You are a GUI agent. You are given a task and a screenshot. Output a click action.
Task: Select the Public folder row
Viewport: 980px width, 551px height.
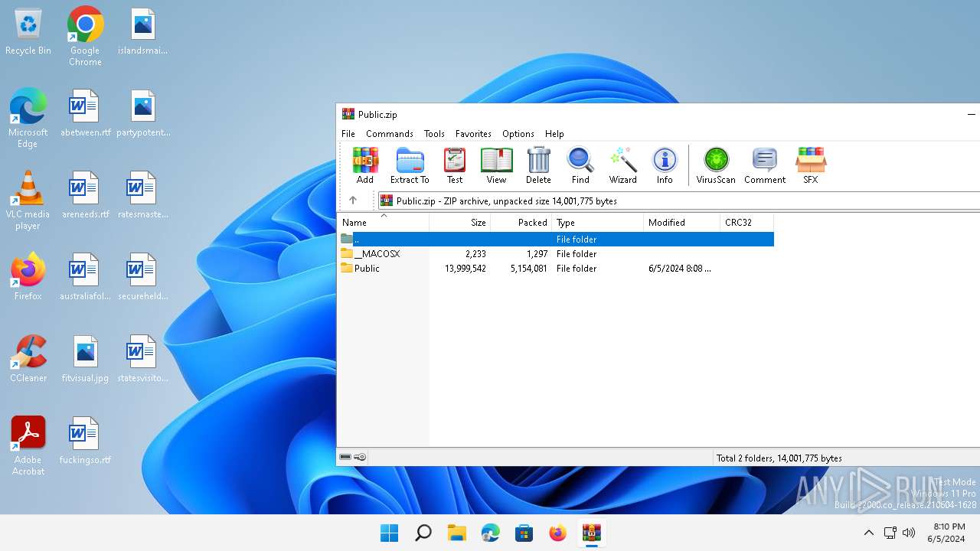[x=556, y=269]
